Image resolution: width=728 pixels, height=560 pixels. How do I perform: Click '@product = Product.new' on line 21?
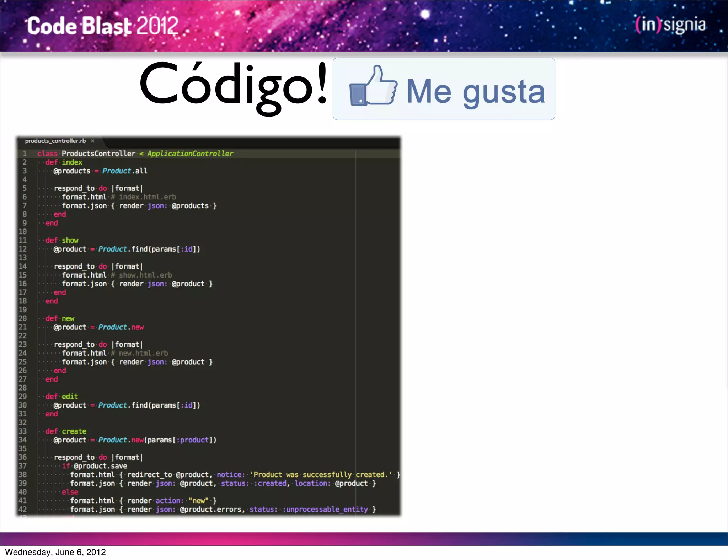pyautogui.click(x=99, y=327)
